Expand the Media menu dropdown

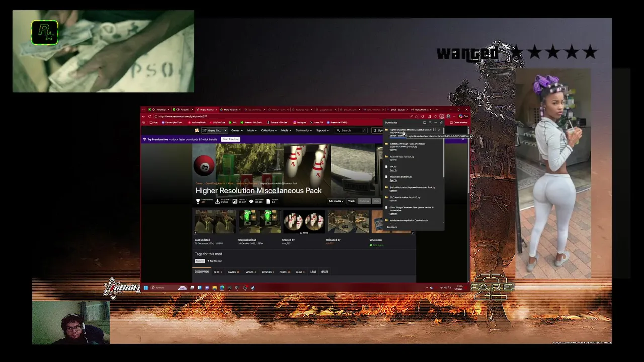coord(286,130)
